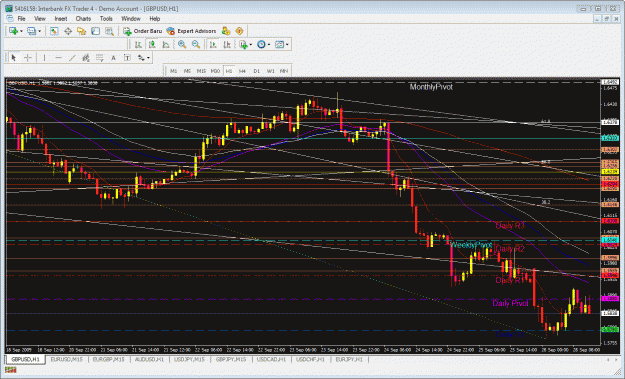The height and width of the screenshot is (379, 625).
Task: Expand the Templates dropdown arrow
Action: tap(287, 45)
